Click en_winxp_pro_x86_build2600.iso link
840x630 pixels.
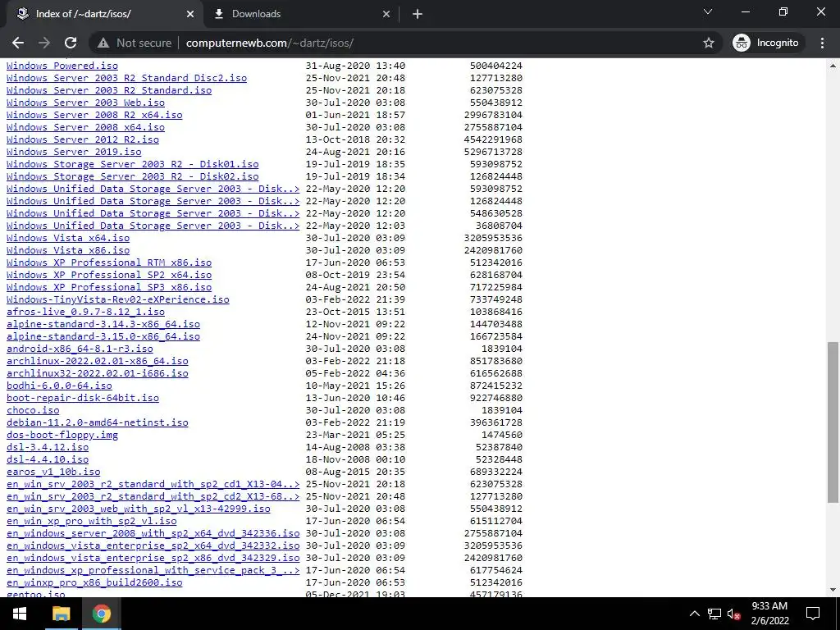pyautogui.click(x=94, y=583)
